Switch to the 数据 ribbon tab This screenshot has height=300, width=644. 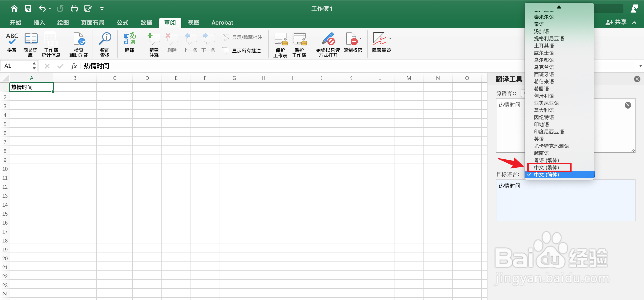pos(146,22)
